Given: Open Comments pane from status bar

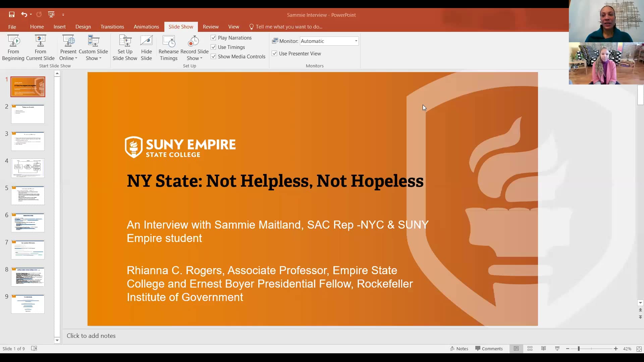Looking at the screenshot, I should 489,349.
